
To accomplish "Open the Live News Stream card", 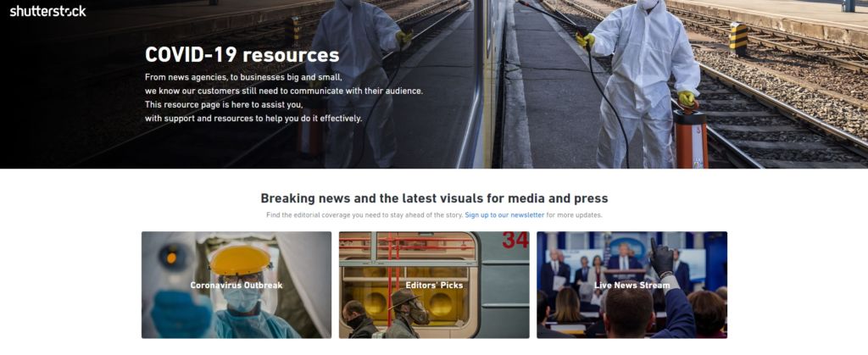I will point(632,285).
